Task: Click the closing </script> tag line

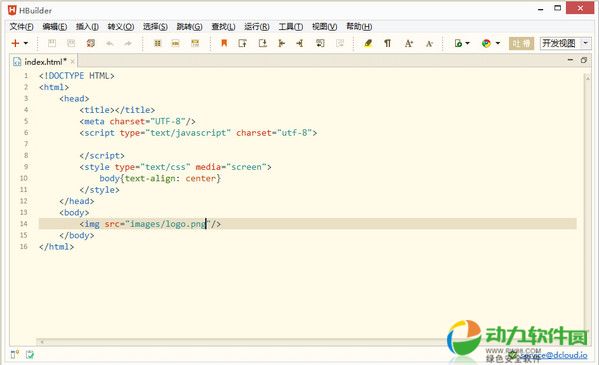Action: 102,156
